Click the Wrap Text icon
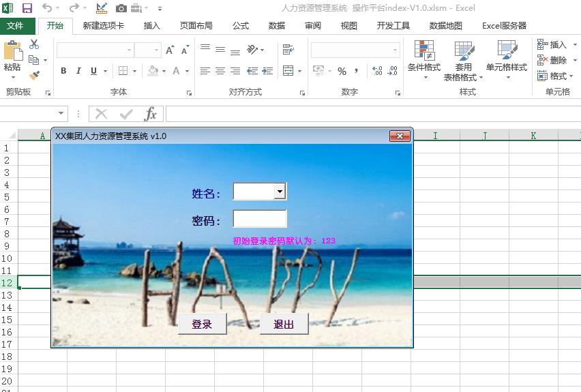581x392 pixels. pos(288,49)
